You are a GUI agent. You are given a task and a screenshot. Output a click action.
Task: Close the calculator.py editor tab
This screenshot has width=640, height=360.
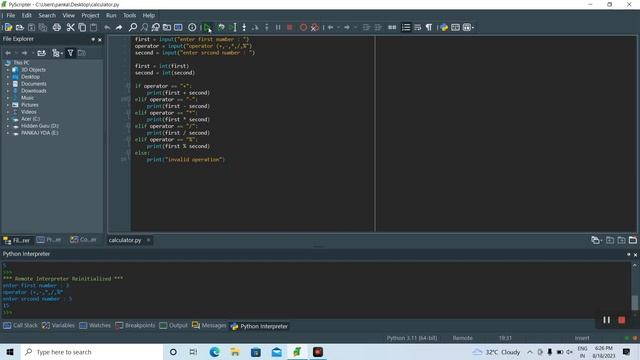pyautogui.click(x=149, y=240)
